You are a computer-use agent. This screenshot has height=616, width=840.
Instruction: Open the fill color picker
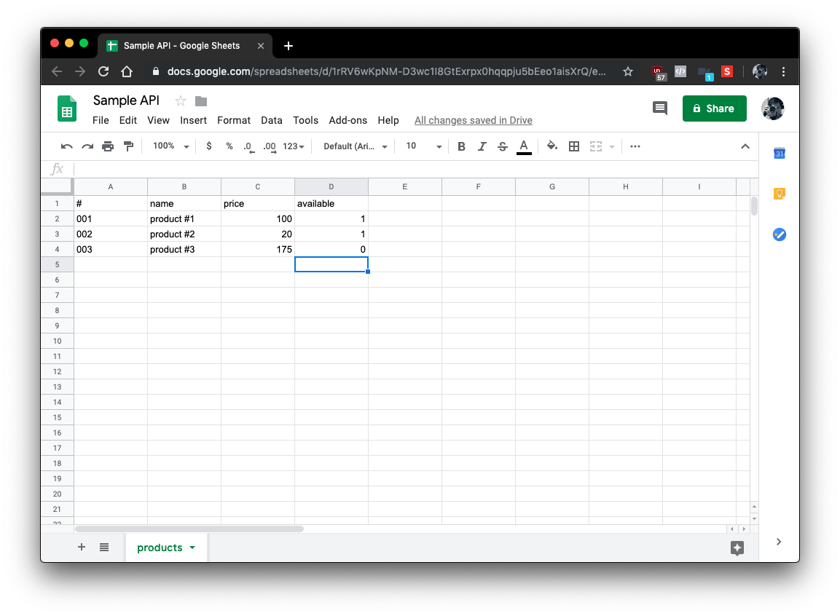[552, 146]
